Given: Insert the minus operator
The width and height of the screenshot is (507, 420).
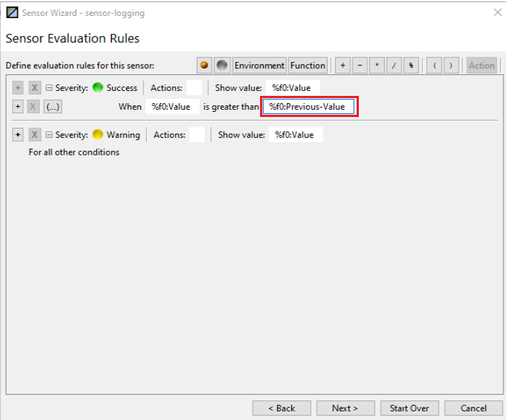Looking at the screenshot, I should point(360,65).
